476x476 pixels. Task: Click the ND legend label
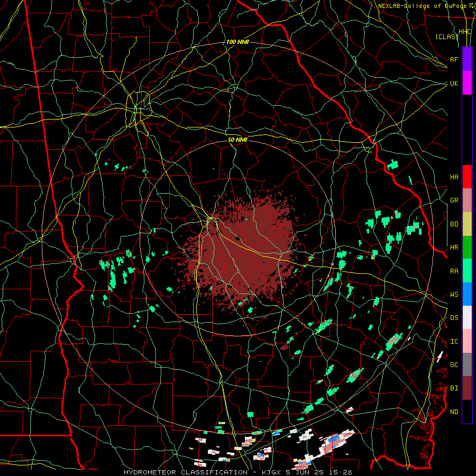click(x=454, y=412)
